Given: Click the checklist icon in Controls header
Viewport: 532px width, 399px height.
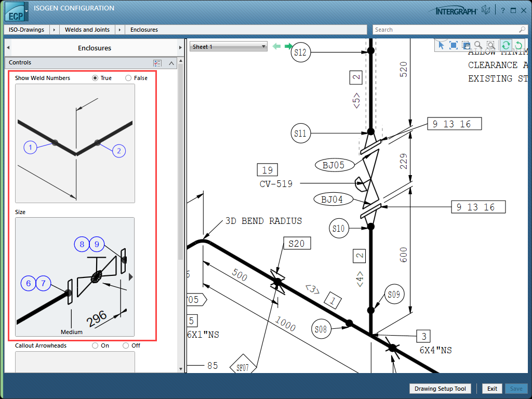Looking at the screenshot, I should (x=157, y=63).
